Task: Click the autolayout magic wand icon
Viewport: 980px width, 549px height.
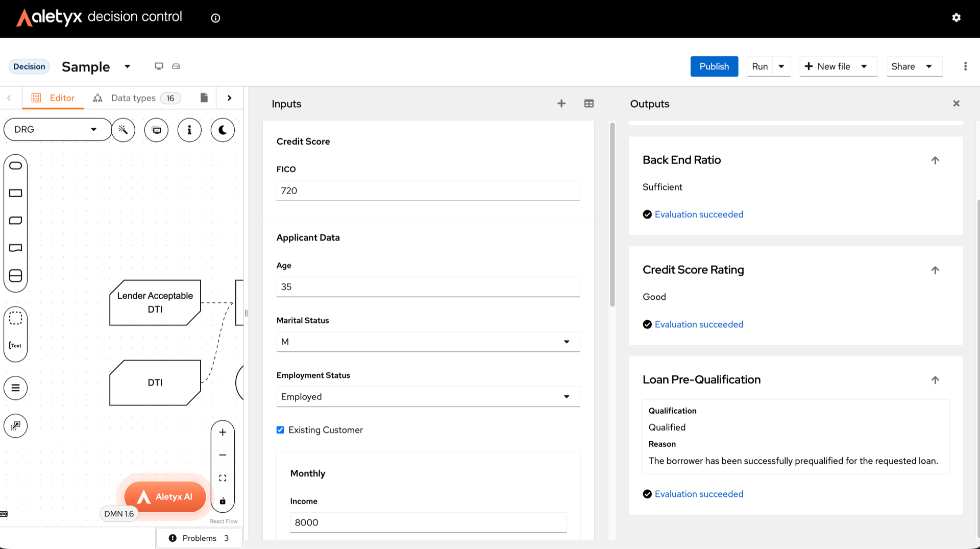Action: pyautogui.click(x=123, y=130)
